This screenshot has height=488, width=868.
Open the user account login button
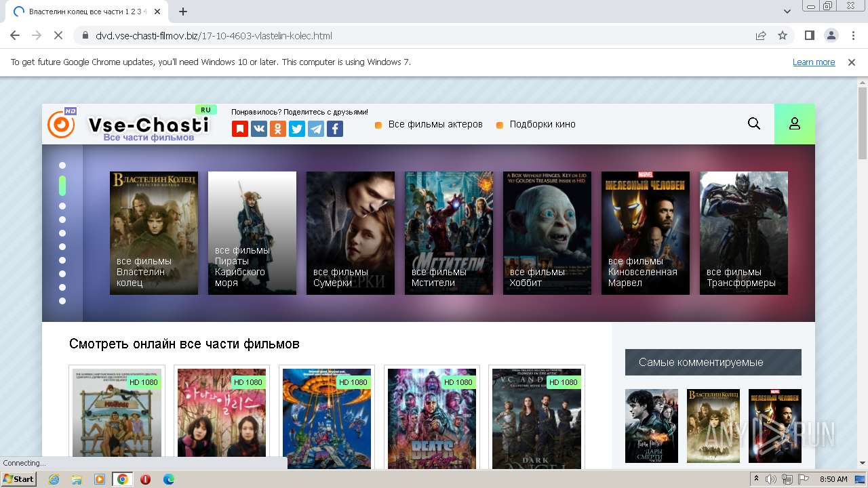click(795, 124)
